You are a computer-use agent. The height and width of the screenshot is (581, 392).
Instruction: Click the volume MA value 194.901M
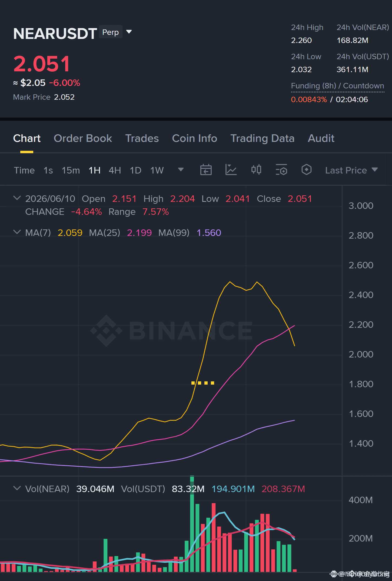pos(233,489)
